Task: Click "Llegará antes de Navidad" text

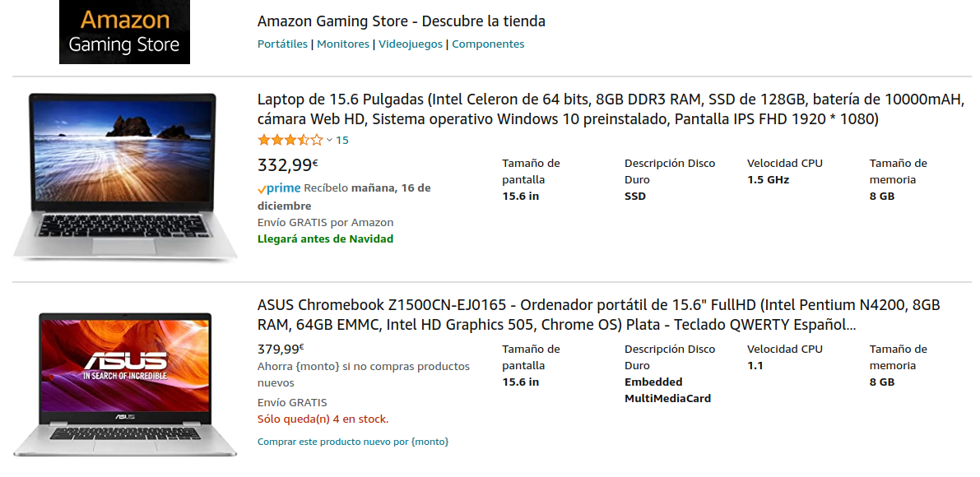Action: click(325, 239)
